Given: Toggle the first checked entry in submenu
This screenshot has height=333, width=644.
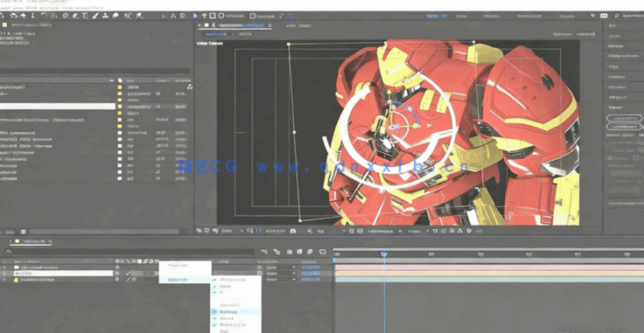Looking at the screenshot, I should (x=214, y=280).
